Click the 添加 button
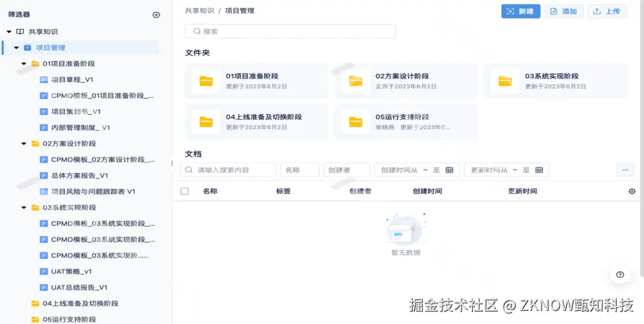Screen dimensions: 644x324 [564, 11]
